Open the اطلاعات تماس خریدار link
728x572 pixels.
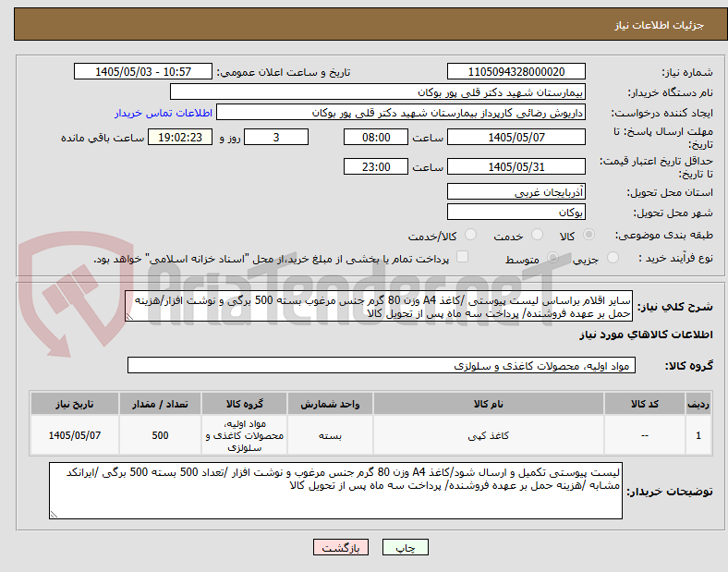point(164,113)
